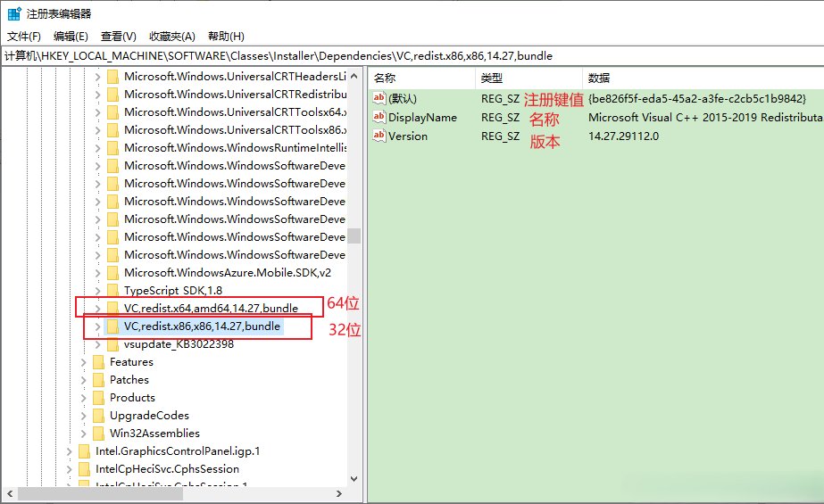The image size is (824, 504).
Task: Click folder icon of Microsoft.Windows.UniversalCRTToolsx64
Action: tap(112, 113)
